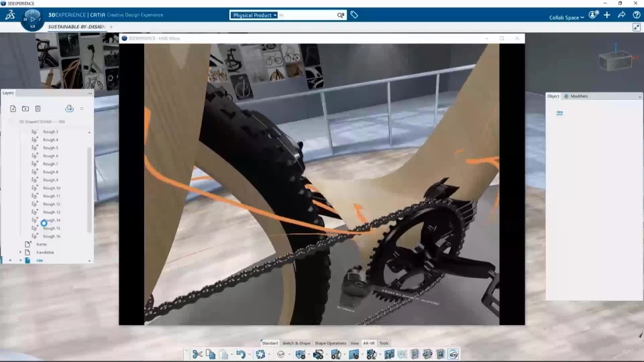The height and width of the screenshot is (362, 644).
Task: Open the Collab Space dropdown
Action: click(566, 17)
